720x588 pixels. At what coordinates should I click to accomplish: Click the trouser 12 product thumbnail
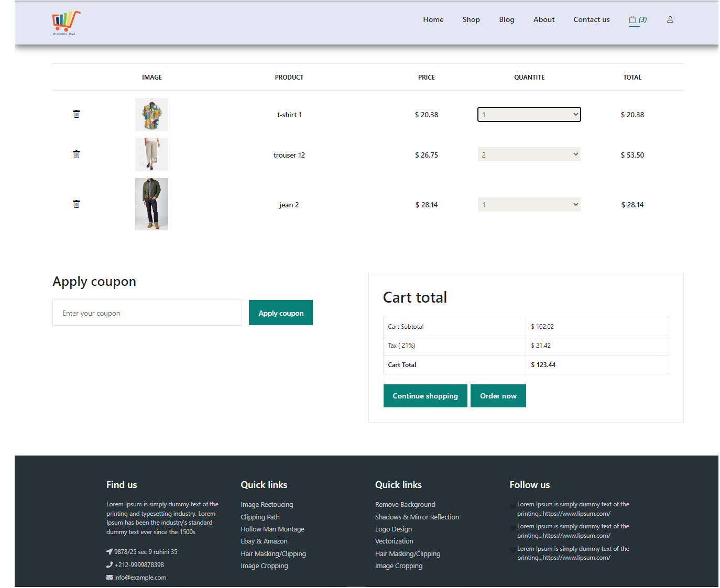click(151, 154)
